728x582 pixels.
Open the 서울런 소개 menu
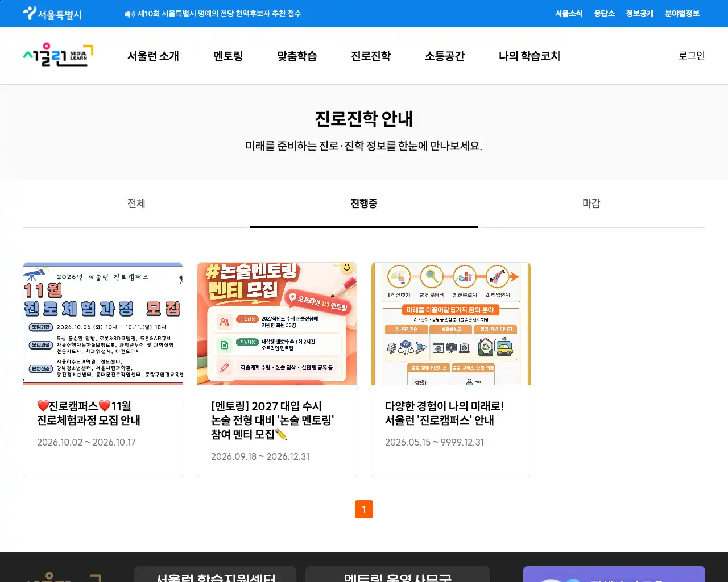click(x=153, y=56)
